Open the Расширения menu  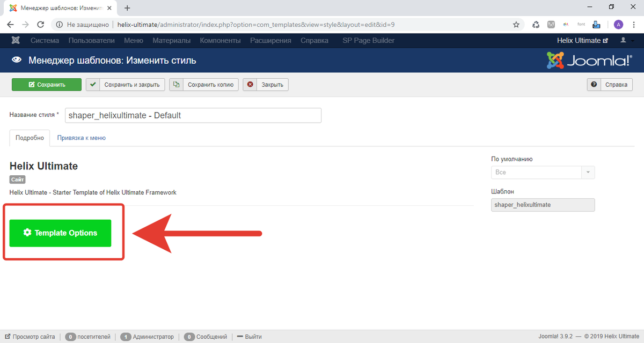[x=270, y=41]
